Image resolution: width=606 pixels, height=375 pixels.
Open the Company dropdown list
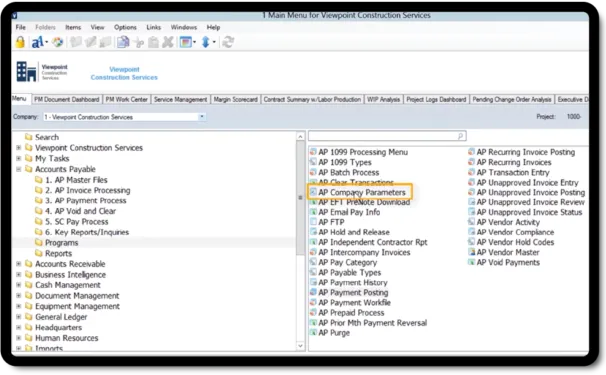201,117
